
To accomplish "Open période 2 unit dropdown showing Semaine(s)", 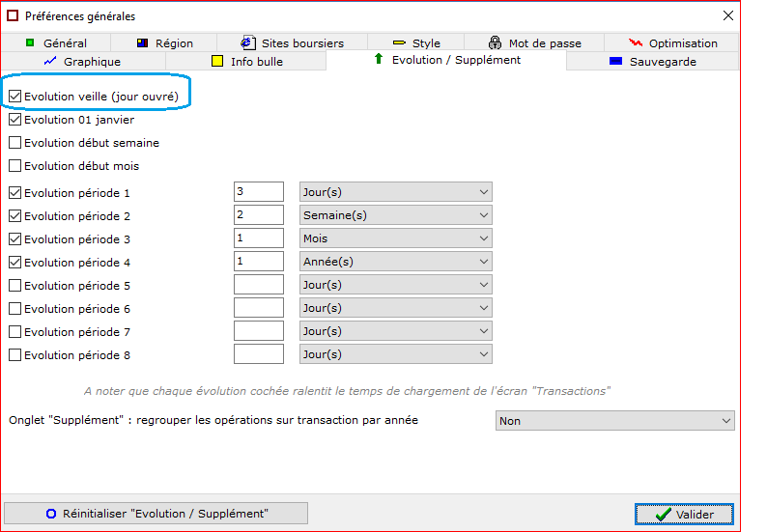I will (x=396, y=215).
